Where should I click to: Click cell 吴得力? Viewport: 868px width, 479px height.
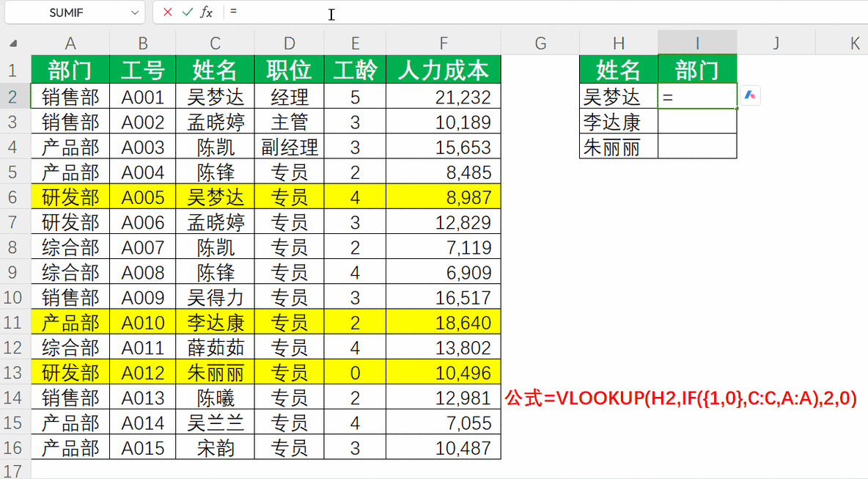(x=216, y=297)
